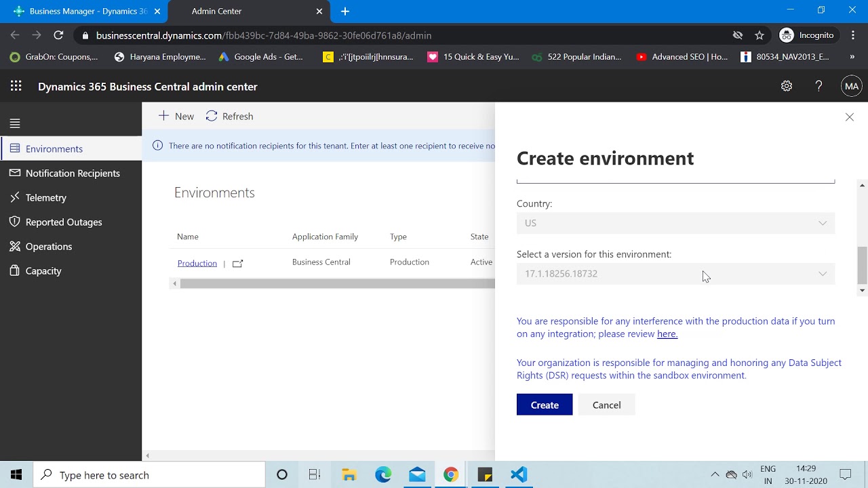
Task: Open Cortana circle on taskbar
Action: coord(282,475)
